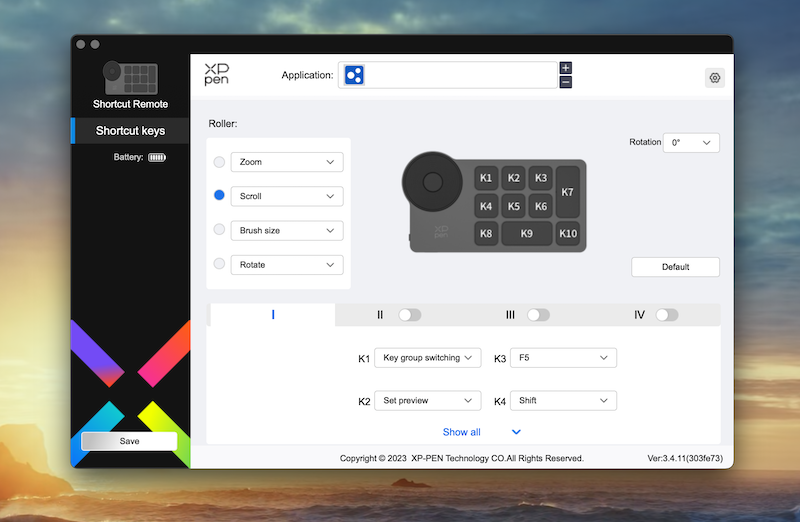The width and height of the screenshot is (800, 522).
Task: Switch to key group tab I
Action: [273, 315]
